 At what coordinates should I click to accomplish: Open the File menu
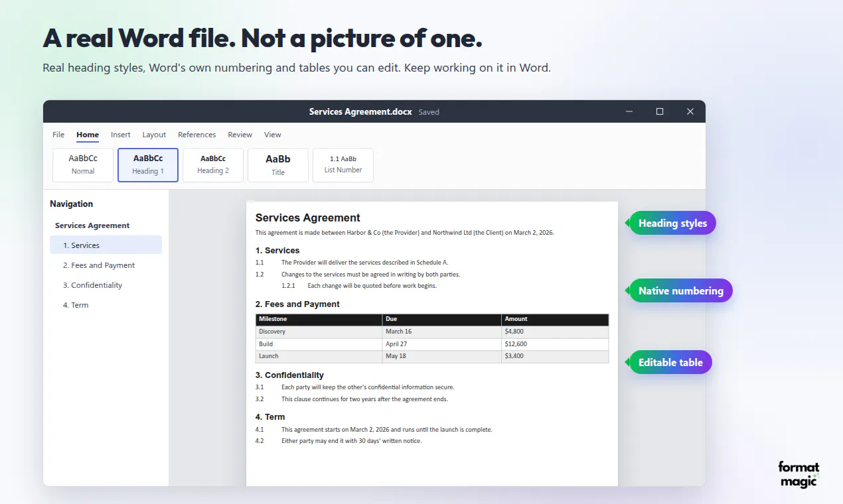point(58,135)
